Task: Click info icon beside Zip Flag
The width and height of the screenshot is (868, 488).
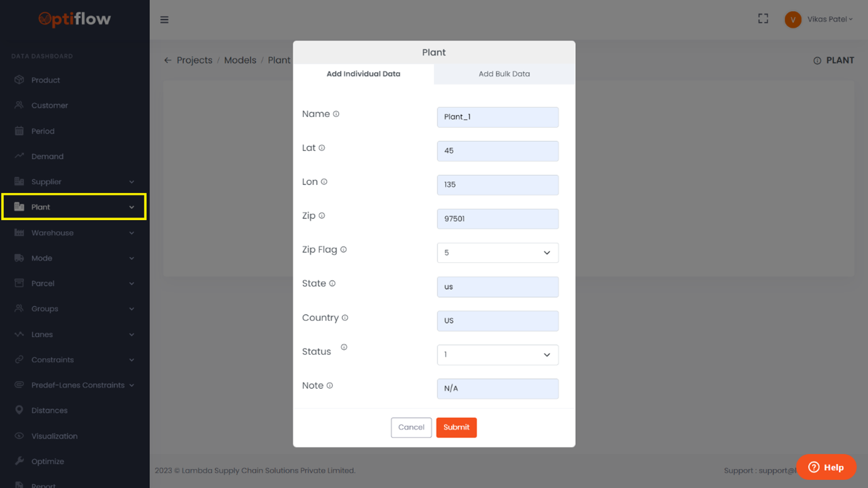Action: pyautogui.click(x=344, y=250)
